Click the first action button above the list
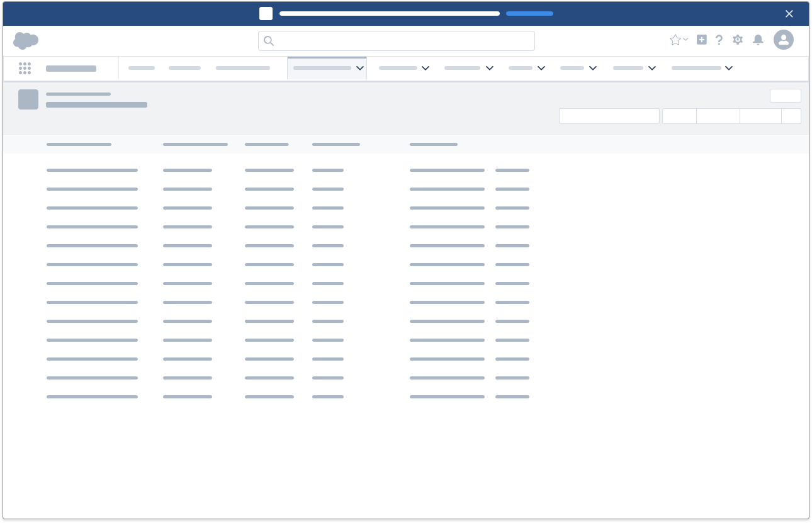The height and width of the screenshot is (523, 812). click(x=679, y=116)
